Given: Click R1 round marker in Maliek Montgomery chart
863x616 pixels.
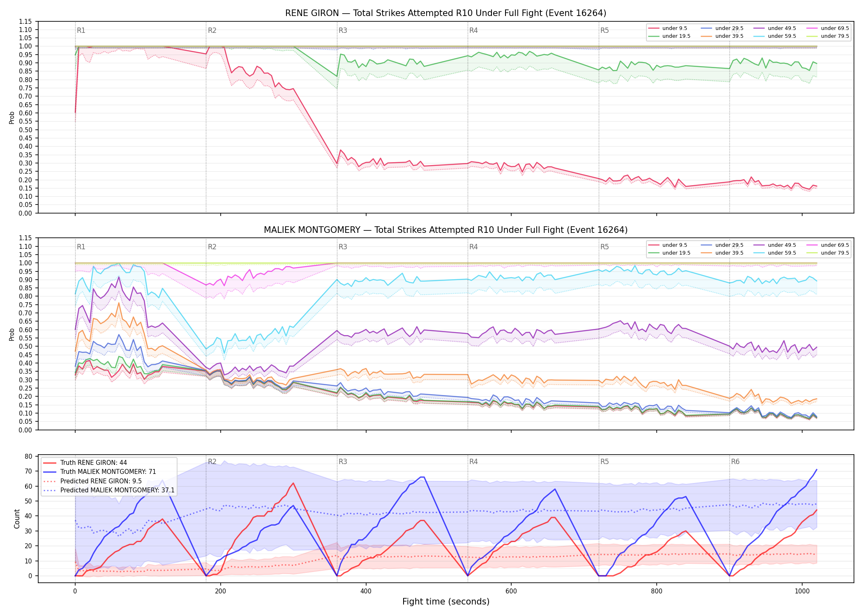Looking at the screenshot, I should coord(81,247).
